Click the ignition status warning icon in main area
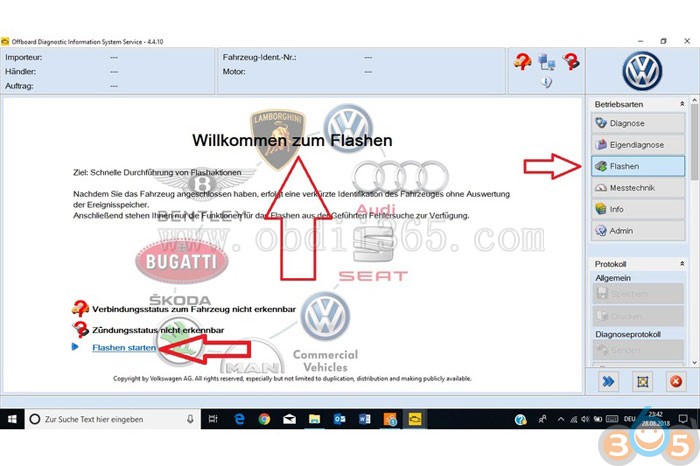 pyautogui.click(x=80, y=329)
